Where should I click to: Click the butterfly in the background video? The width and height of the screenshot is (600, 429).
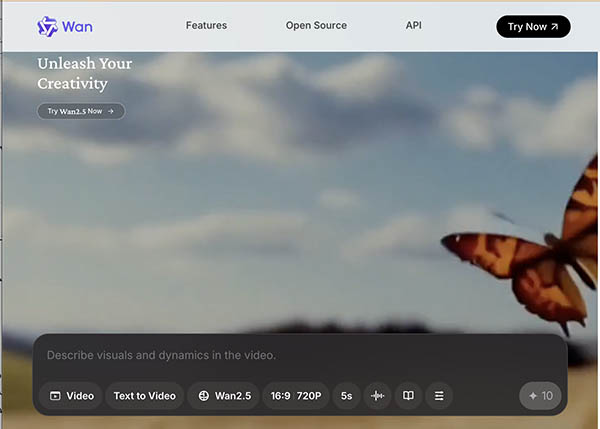click(530, 250)
